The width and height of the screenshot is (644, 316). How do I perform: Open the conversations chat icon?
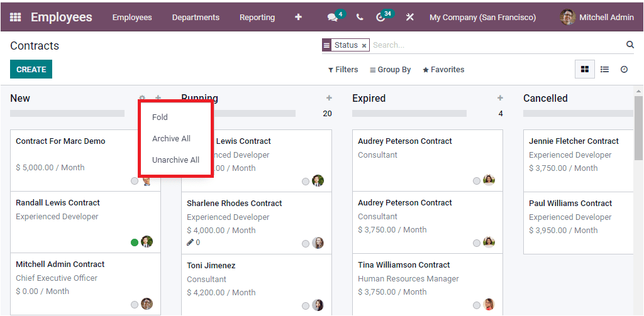(x=332, y=17)
